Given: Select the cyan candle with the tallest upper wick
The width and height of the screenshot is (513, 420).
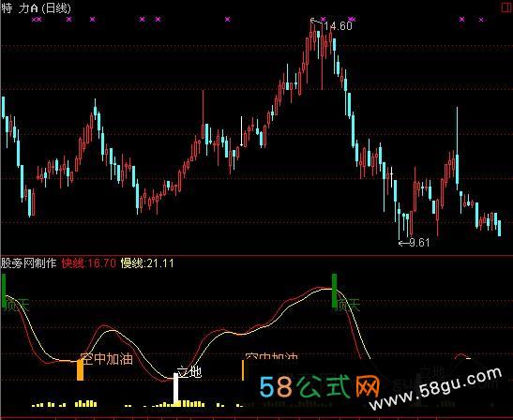Looking at the screenshot, I should [x=457, y=148].
